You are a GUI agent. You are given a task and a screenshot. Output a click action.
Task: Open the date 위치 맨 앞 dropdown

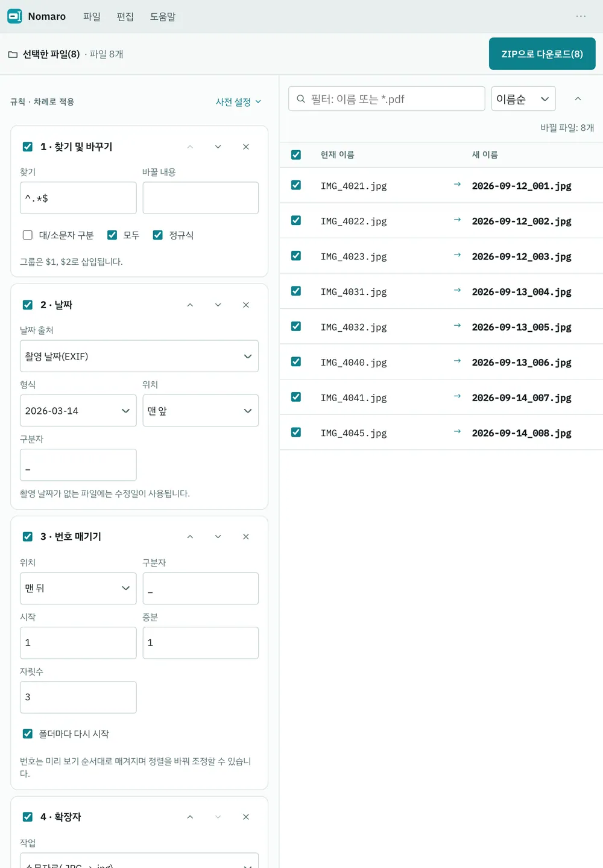(201, 410)
